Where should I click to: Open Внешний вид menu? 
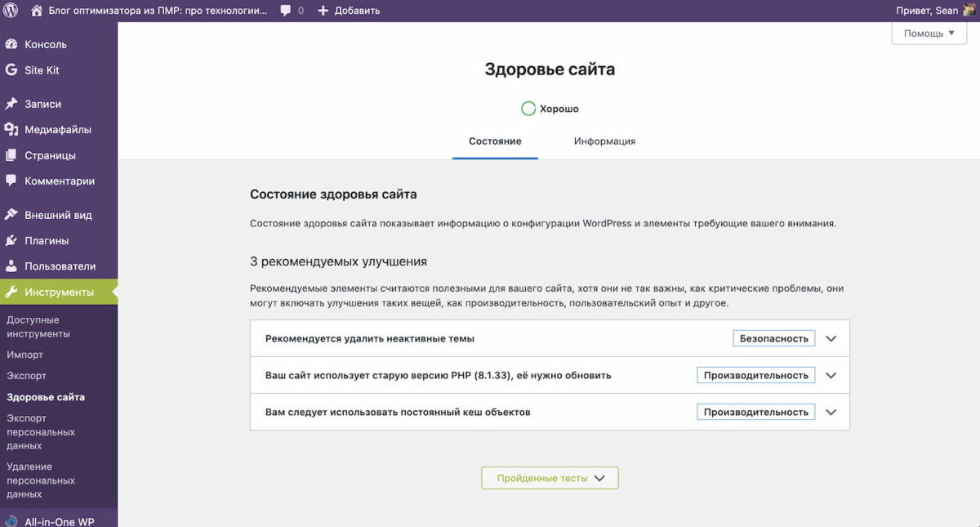58,216
